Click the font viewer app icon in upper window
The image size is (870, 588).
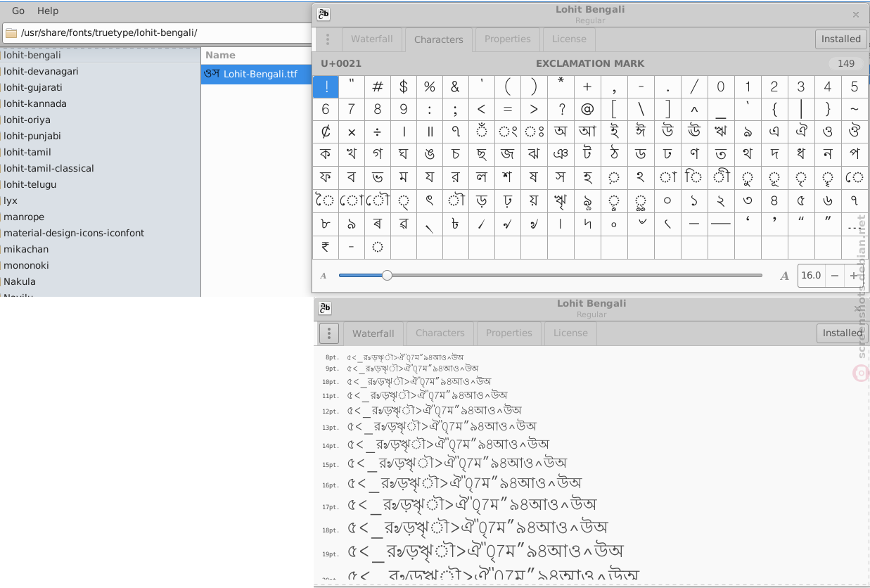tap(324, 14)
